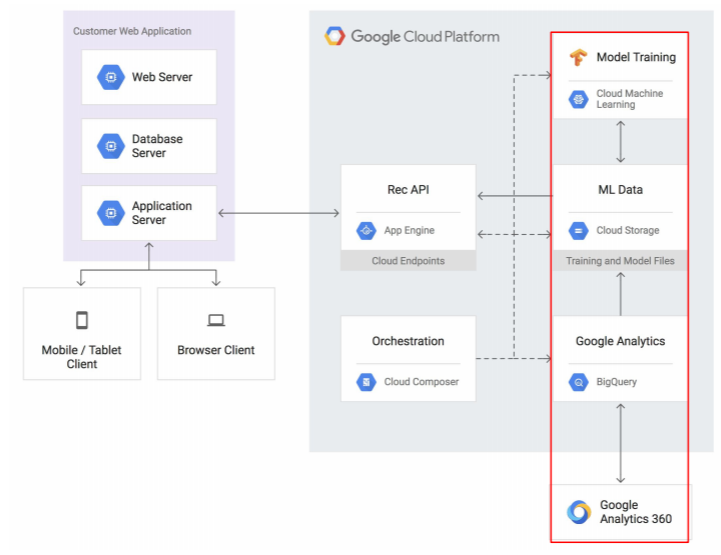
Task: Click the Cloud Storage label
Action: (628, 230)
